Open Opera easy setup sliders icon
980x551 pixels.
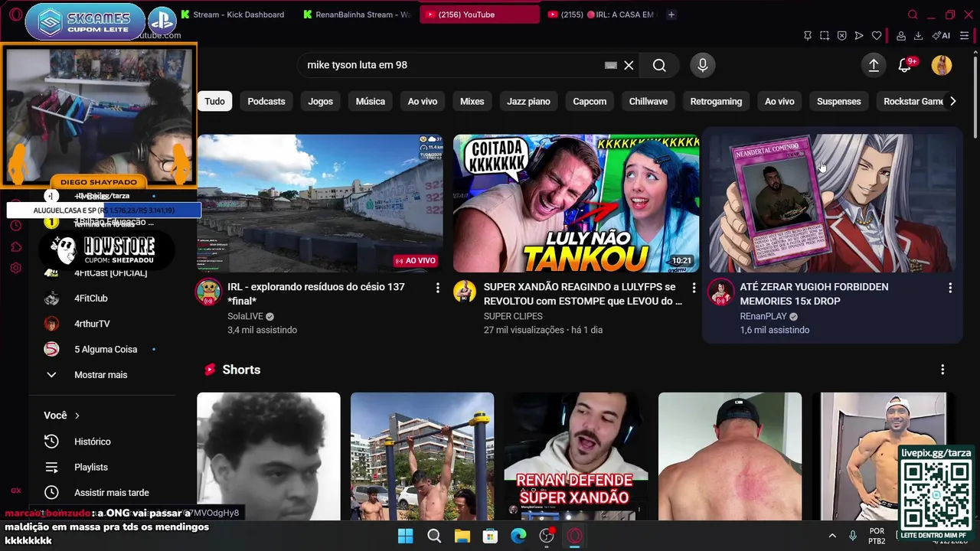tap(965, 36)
